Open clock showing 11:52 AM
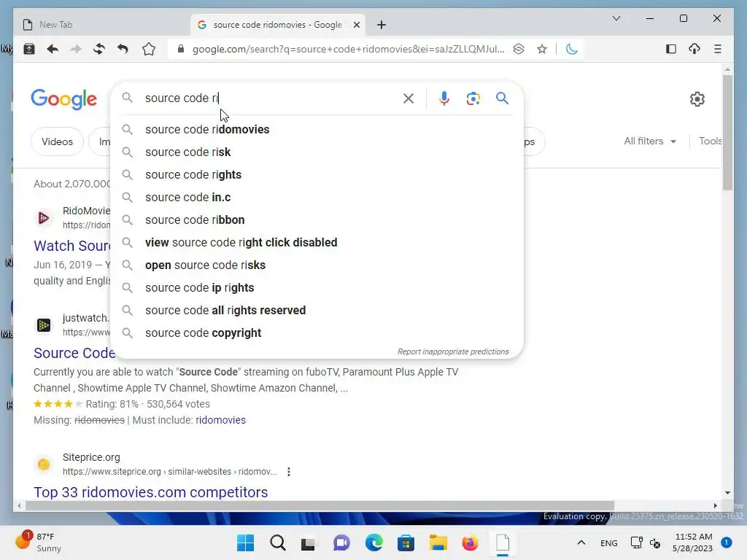 (x=693, y=542)
